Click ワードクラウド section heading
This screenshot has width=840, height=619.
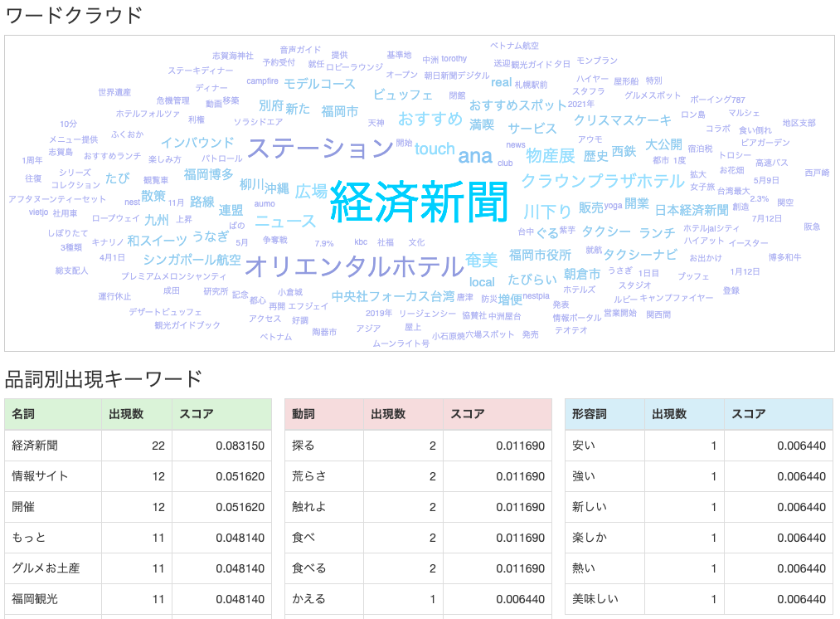point(74,15)
